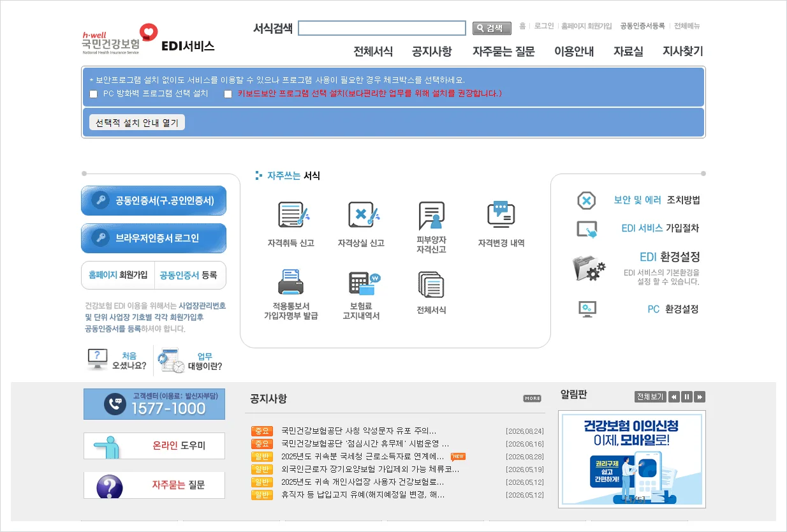Click the 보안 및 에러 조치방법 icon
The image size is (787, 532).
(x=586, y=200)
